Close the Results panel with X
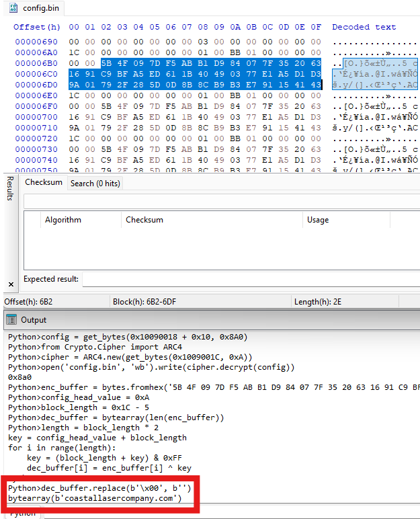Image resolution: width=420 pixels, height=519 pixels. click(11, 284)
